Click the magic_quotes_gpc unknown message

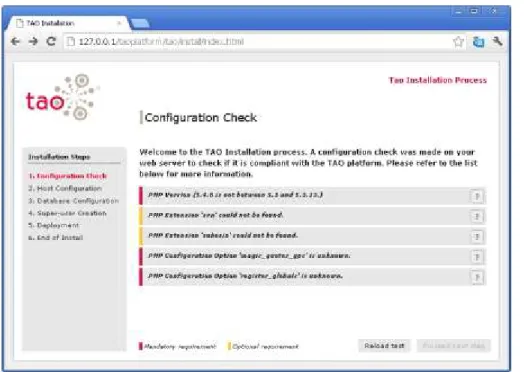[249, 256]
